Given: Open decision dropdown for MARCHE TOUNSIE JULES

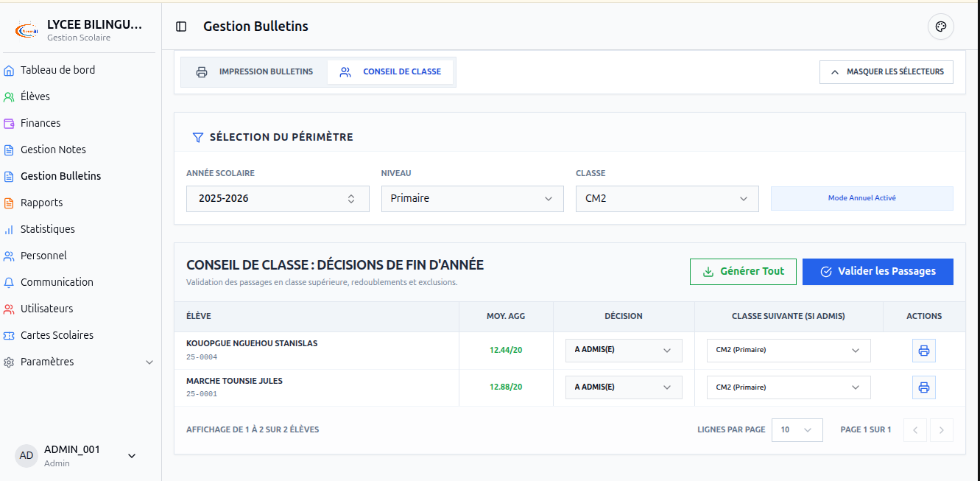Looking at the screenshot, I should tap(624, 387).
